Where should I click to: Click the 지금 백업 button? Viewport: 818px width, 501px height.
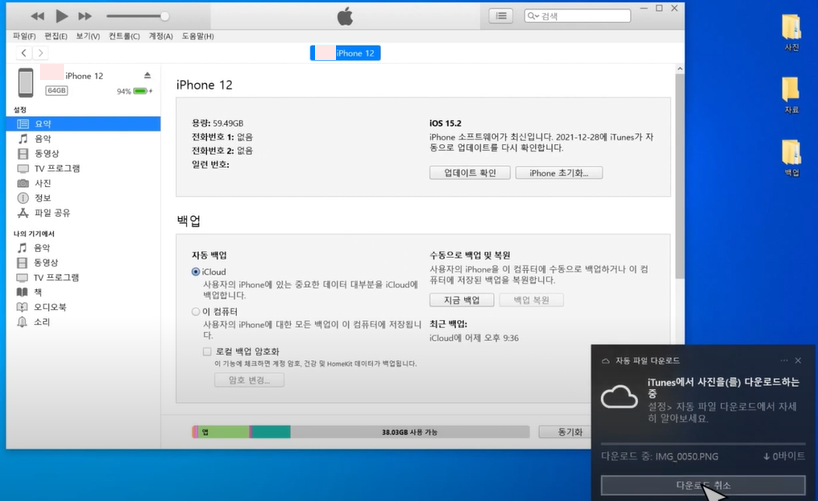(x=462, y=300)
